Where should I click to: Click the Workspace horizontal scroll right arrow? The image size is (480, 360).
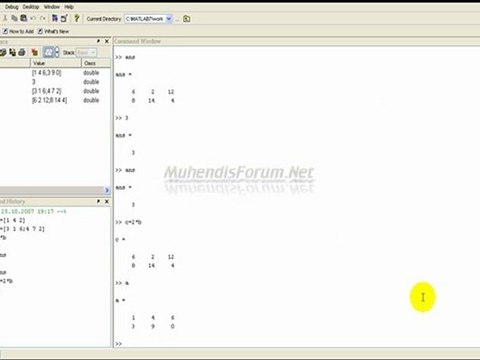click(x=107, y=190)
